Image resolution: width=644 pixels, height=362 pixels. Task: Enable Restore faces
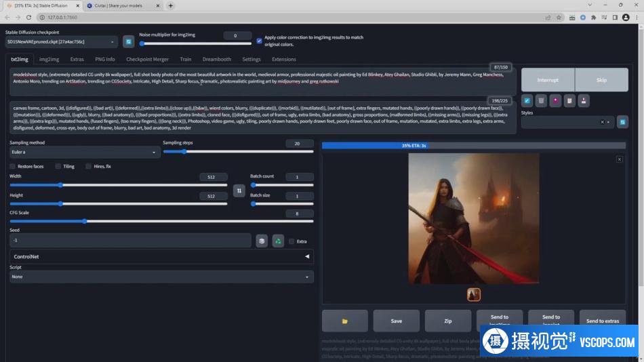12,166
